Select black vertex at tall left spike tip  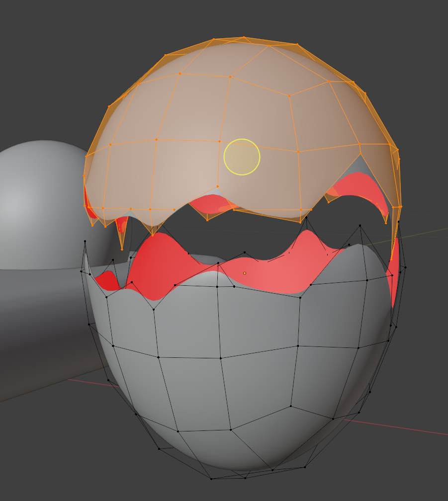click(85, 241)
